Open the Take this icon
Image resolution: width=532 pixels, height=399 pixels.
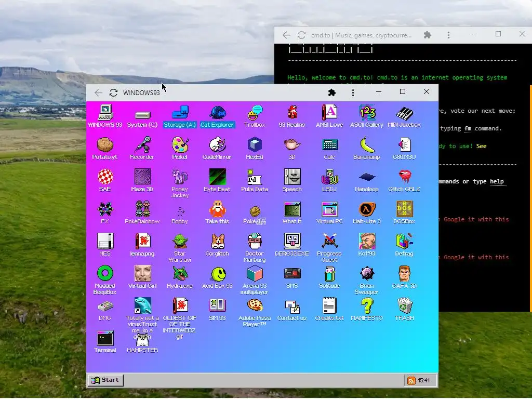click(x=217, y=209)
